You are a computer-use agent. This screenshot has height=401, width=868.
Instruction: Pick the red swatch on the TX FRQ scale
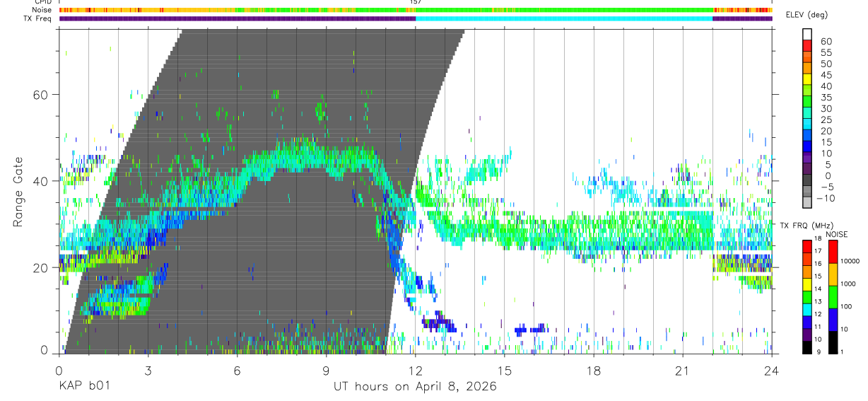click(807, 246)
